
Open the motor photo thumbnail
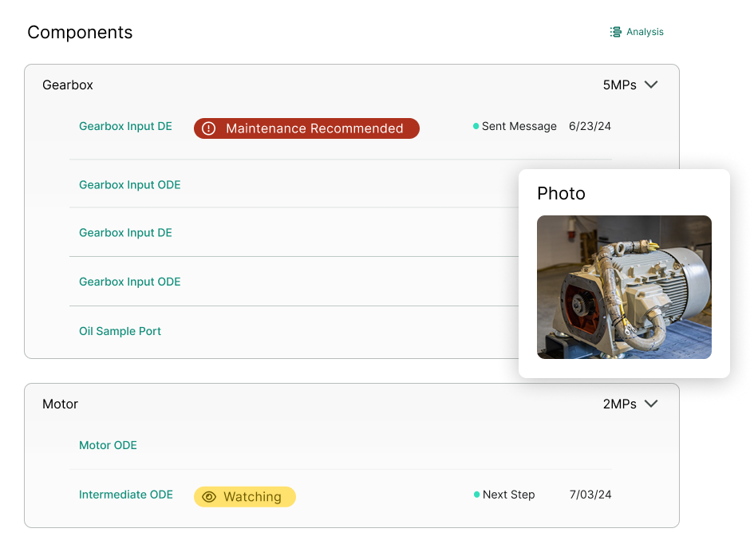pos(624,287)
